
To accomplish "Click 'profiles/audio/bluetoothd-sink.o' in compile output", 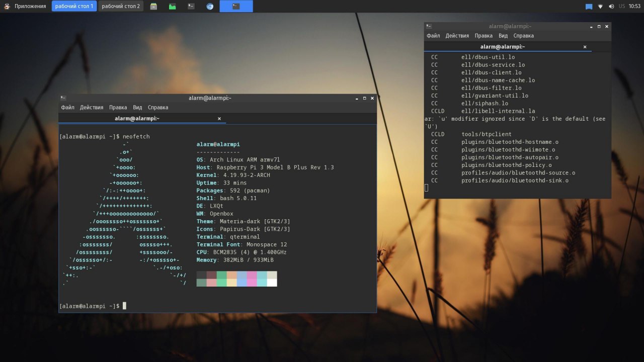I will [515, 180].
